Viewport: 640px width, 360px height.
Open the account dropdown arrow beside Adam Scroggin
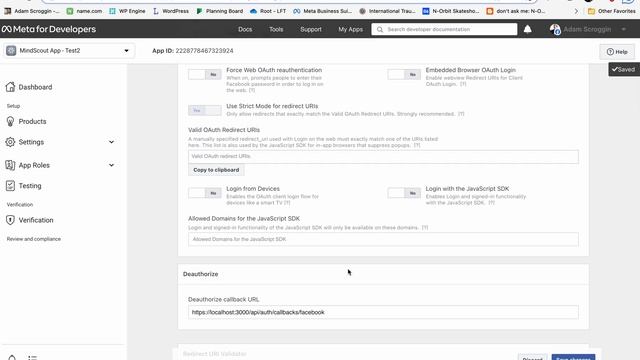623,29
